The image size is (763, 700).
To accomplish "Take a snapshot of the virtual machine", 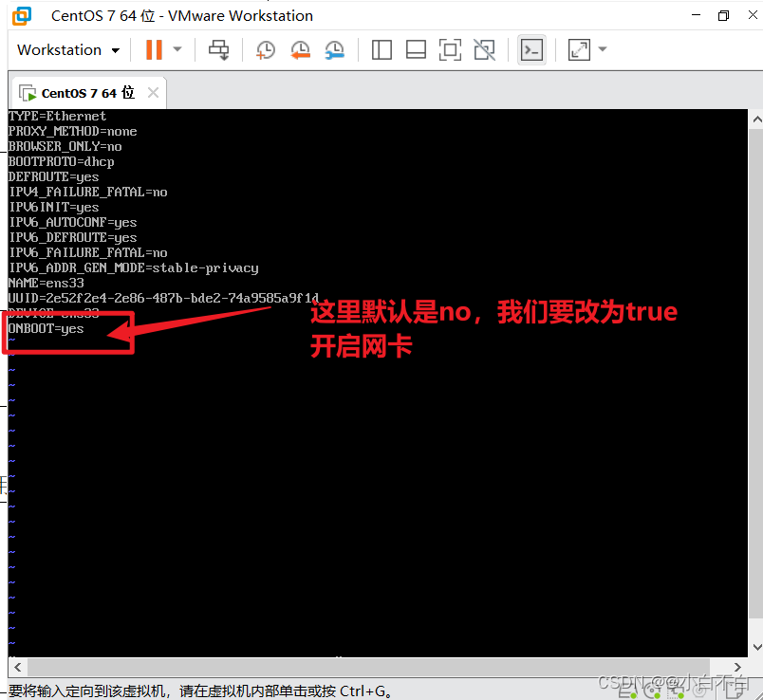I will point(264,49).
